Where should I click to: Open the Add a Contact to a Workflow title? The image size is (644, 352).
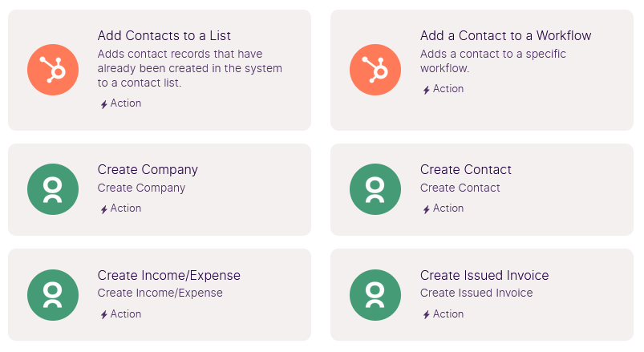click(x=505, y=36)
